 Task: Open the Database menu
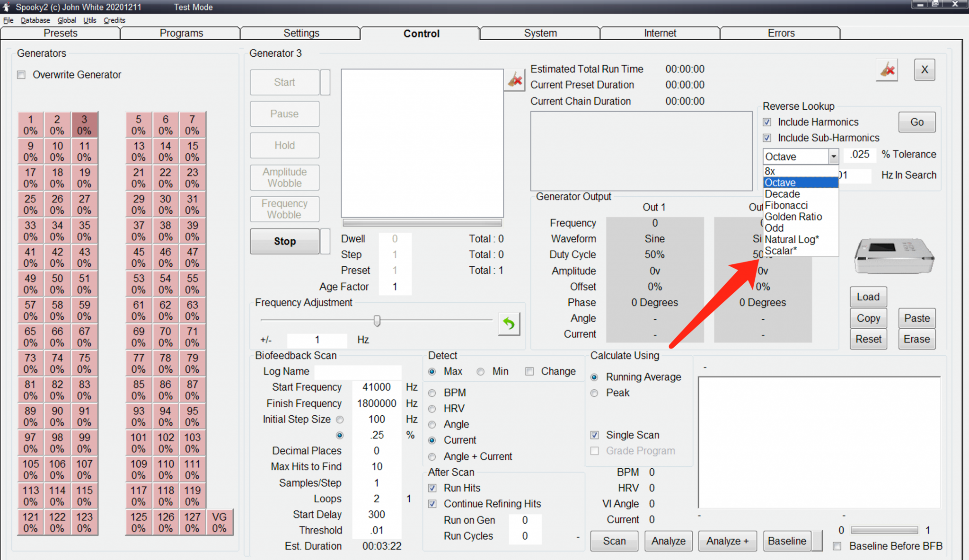click(35, 20)
